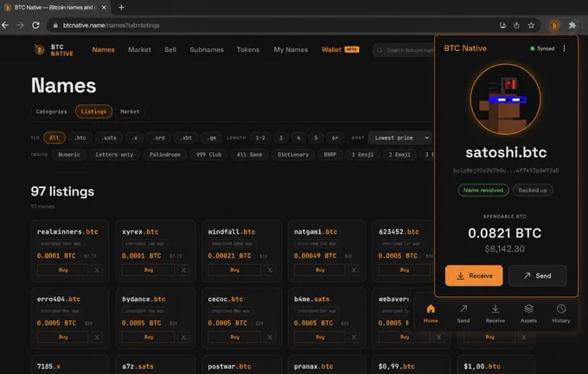The width and height of the screenshot is (588, 374).
Task: Dismiss the natgami.btc listing with X
Action: click(354, 270)
